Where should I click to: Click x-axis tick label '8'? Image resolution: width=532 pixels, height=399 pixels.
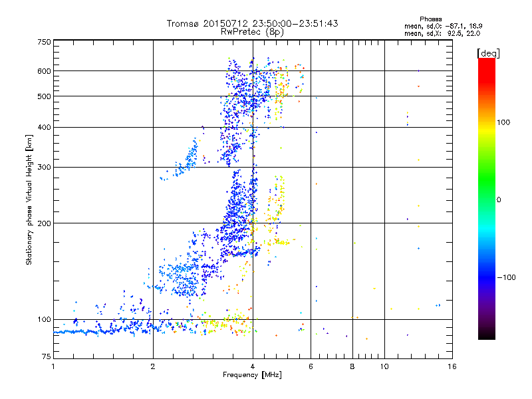352,366
